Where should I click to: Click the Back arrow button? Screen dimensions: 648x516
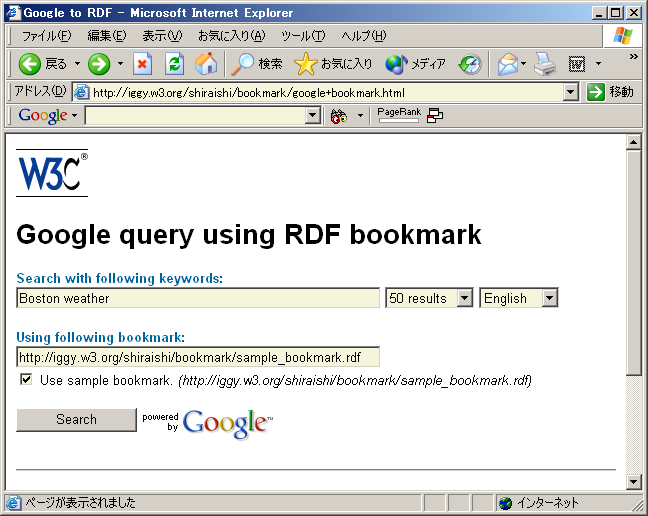[x=30, y=64]
